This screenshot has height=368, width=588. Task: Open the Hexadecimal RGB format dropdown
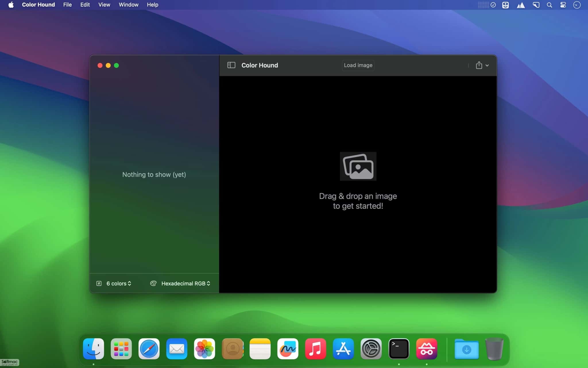tap(186, 283)
